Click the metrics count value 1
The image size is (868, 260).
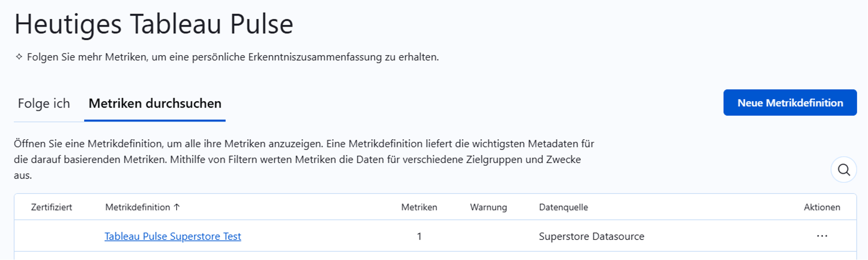coord(419,236)
